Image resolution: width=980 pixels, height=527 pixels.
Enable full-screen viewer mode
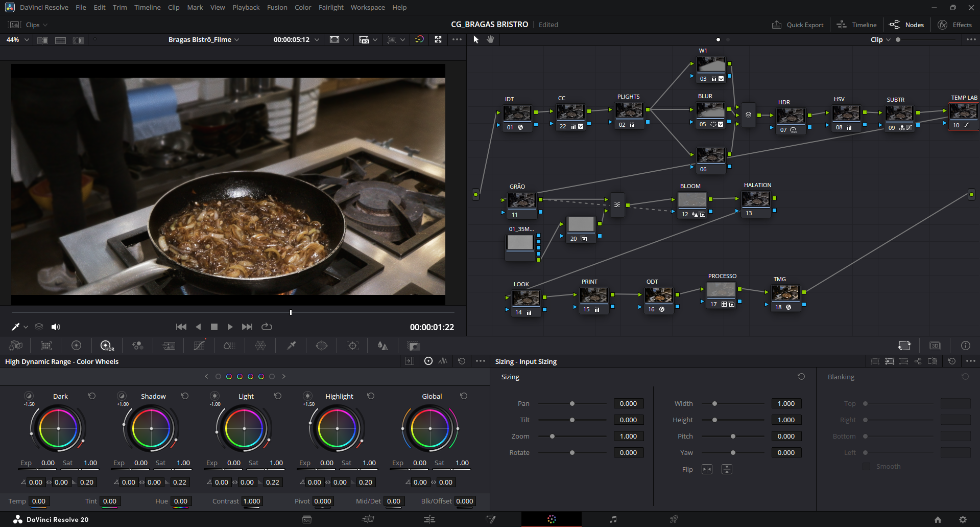(438, 39)
